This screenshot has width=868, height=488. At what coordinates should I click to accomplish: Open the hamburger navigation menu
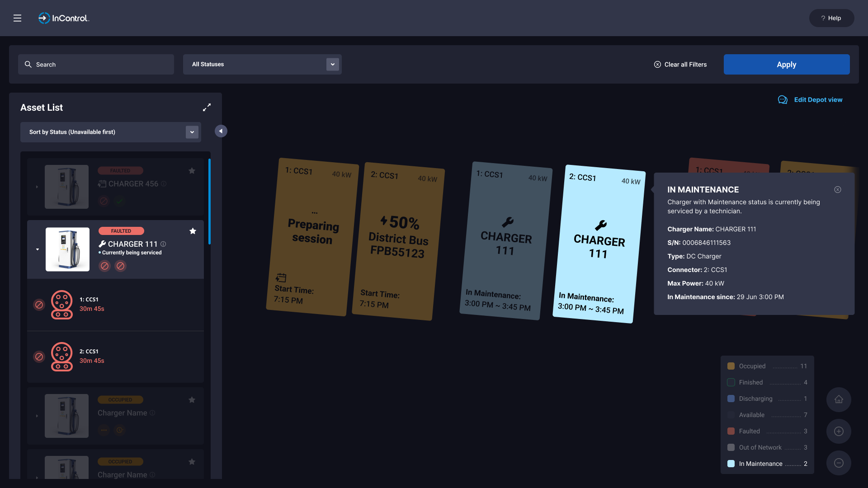pyautogui.click(x=17, y=18)
